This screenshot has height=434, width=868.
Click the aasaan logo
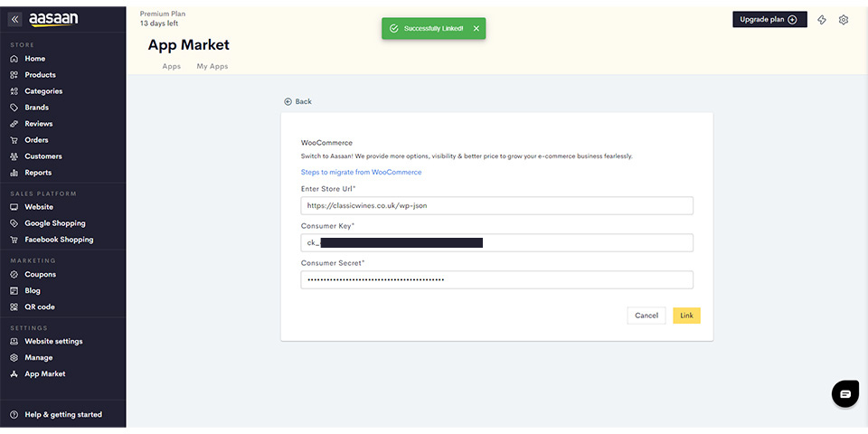53,19
